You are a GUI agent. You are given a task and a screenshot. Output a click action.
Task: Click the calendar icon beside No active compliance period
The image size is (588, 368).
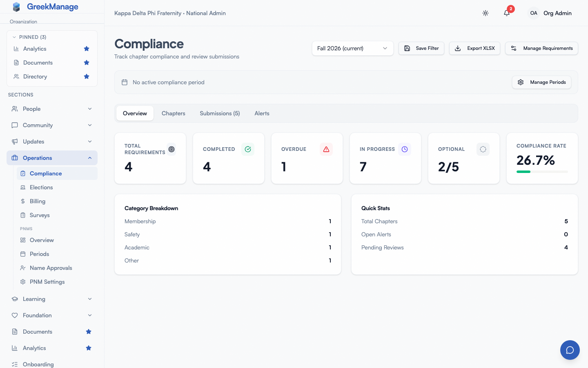tap(125, 82)
